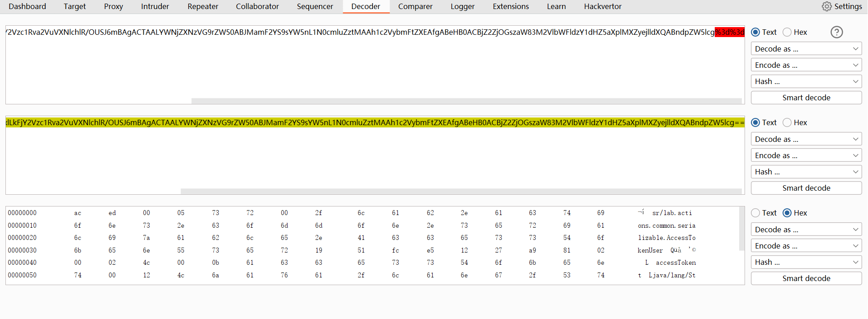
Task: Select hex row offset 00000000
Action: 22,213
